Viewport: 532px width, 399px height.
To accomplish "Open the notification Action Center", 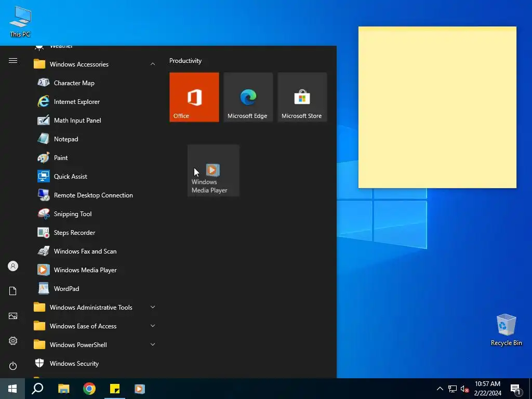I will [516, 389].
